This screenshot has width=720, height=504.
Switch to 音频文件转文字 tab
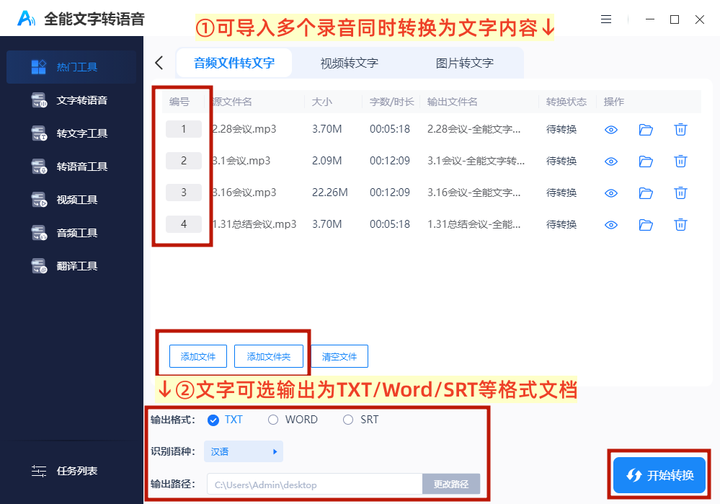click(x=234, y=63)
